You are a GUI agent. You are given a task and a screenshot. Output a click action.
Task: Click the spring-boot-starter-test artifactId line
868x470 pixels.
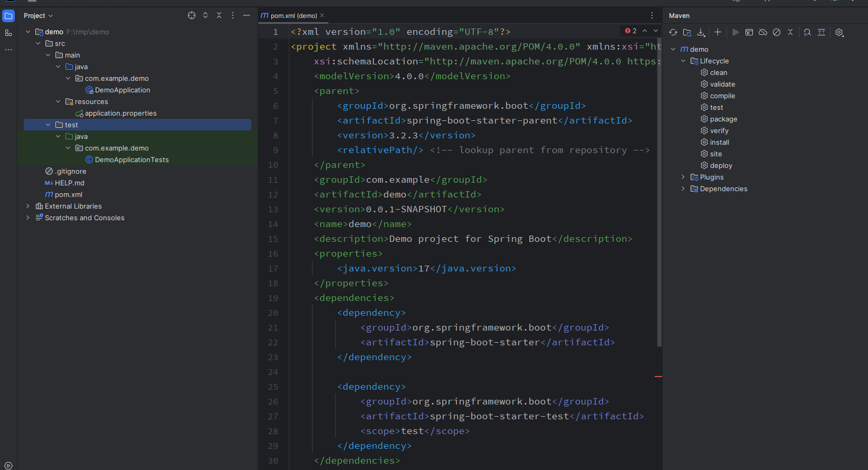(x=502, y=416)
